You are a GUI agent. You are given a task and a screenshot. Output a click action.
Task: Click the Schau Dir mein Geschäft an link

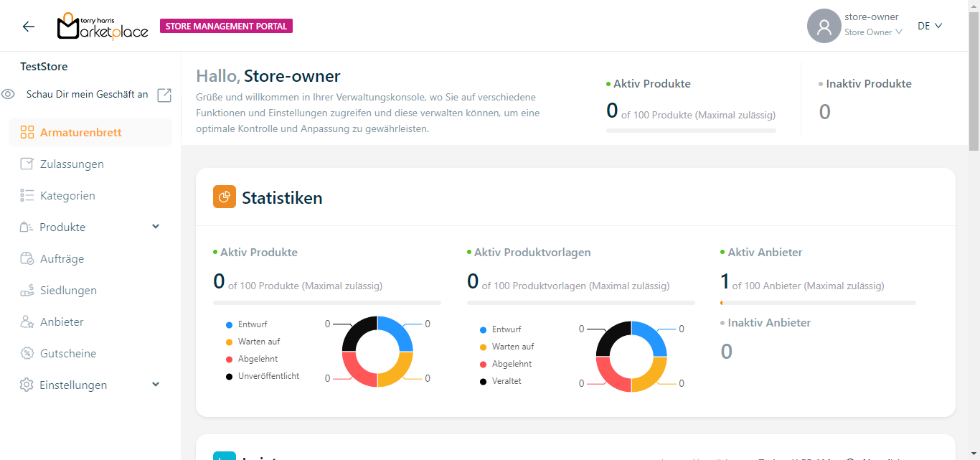88,95
